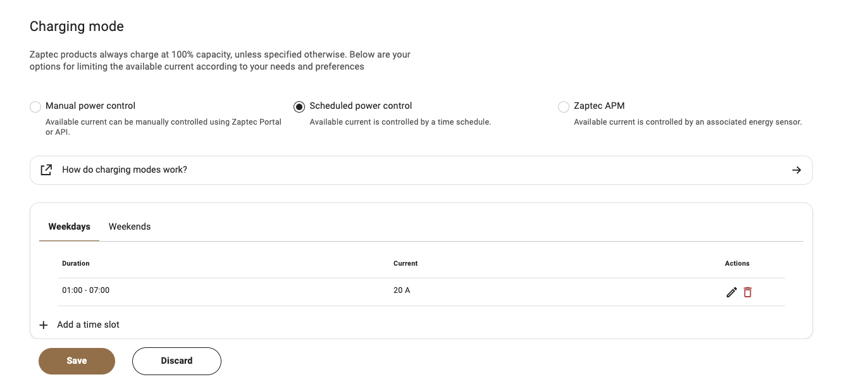This screenshot has height=384, width=868.
Task: Click the 01:00 - 07:00 duration cell
Action: (x=85, y=290)
